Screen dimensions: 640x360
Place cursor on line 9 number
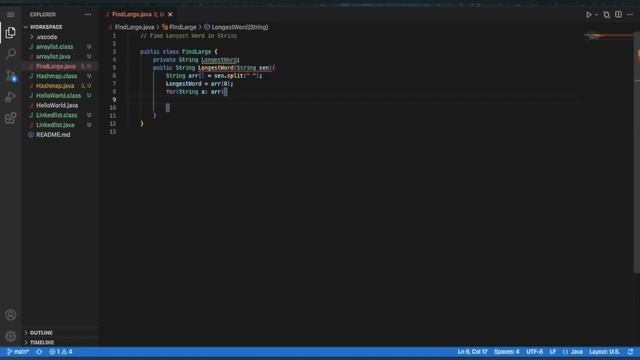coord(114,100)
